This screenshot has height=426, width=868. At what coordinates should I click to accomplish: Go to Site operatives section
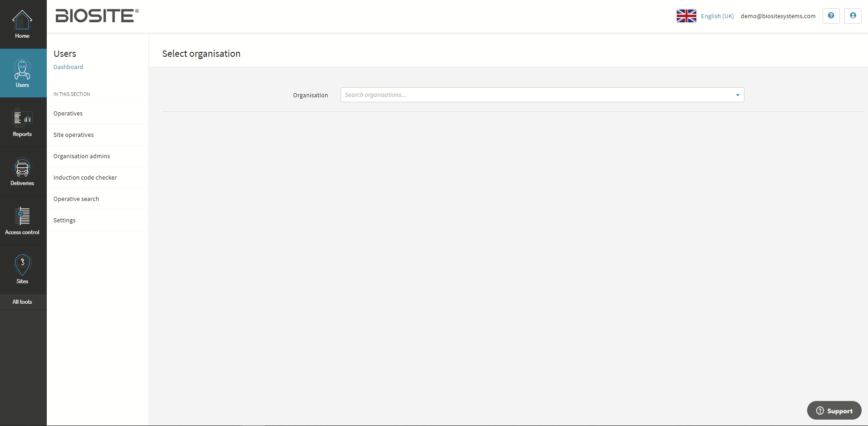[x=74, y=135]
